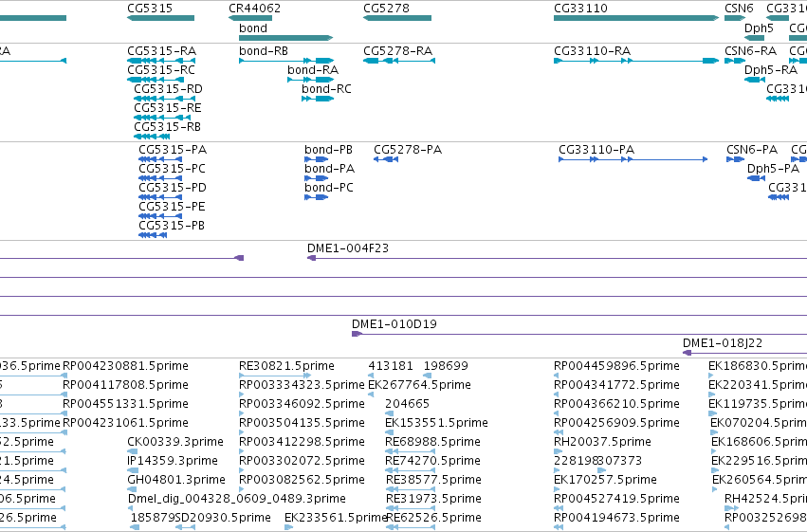This screenshot has height=532, width=807.
Task: Open protein bond-PC
Action: click(x=329, y=188)
